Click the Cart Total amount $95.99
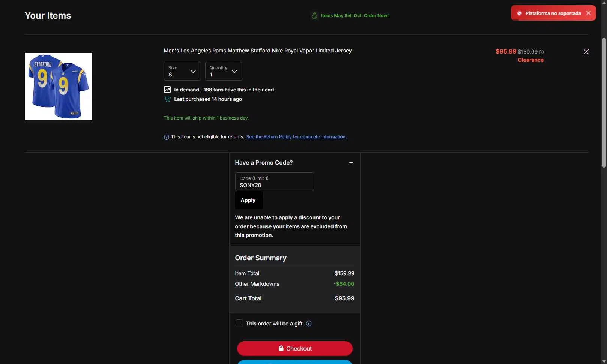607x364 pixels. tap(344, 298)
